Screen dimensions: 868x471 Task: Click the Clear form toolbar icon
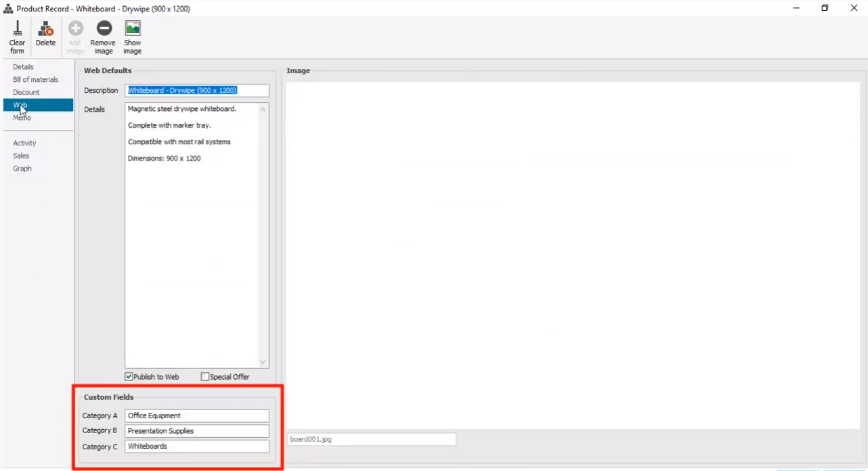click(x=17, y=29)
